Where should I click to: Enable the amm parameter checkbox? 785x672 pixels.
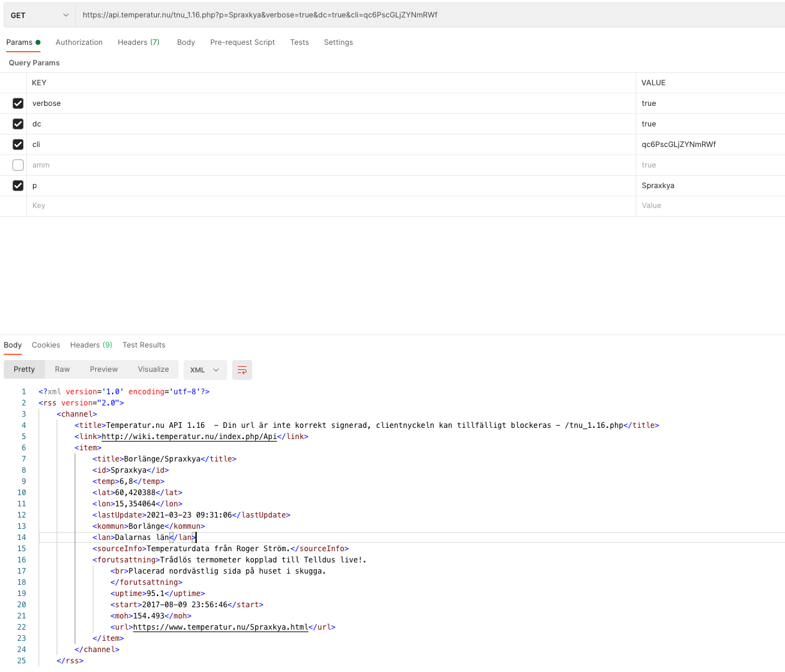pos(18,165)
